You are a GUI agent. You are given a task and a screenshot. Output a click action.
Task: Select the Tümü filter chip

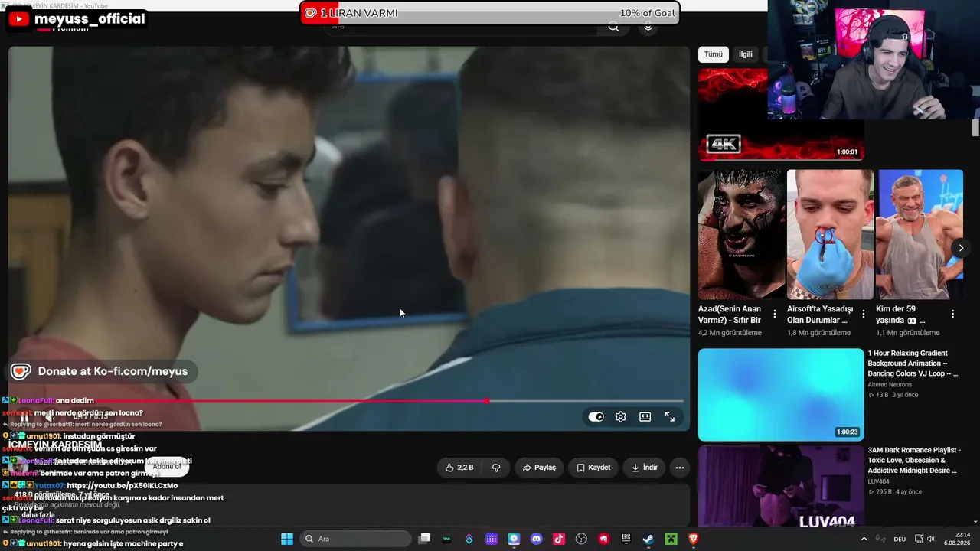point(714,54)
